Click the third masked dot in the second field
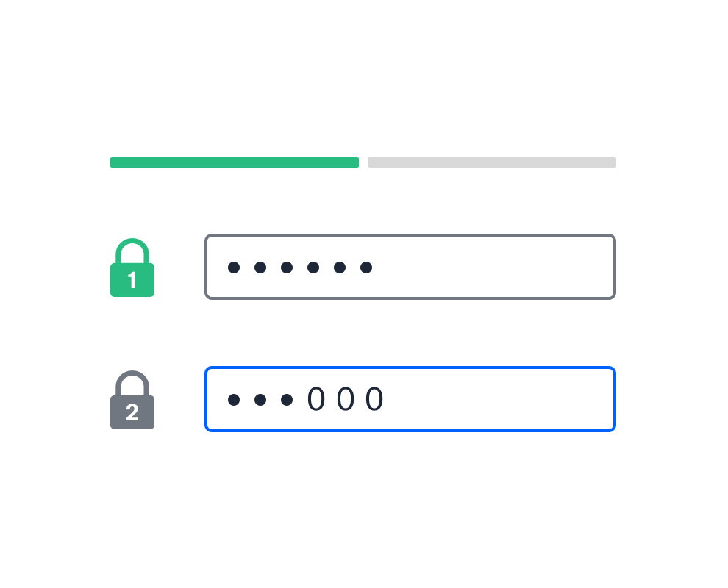This screenshot has width=728, height=588. pyautogui.click(x=287, y=400)
